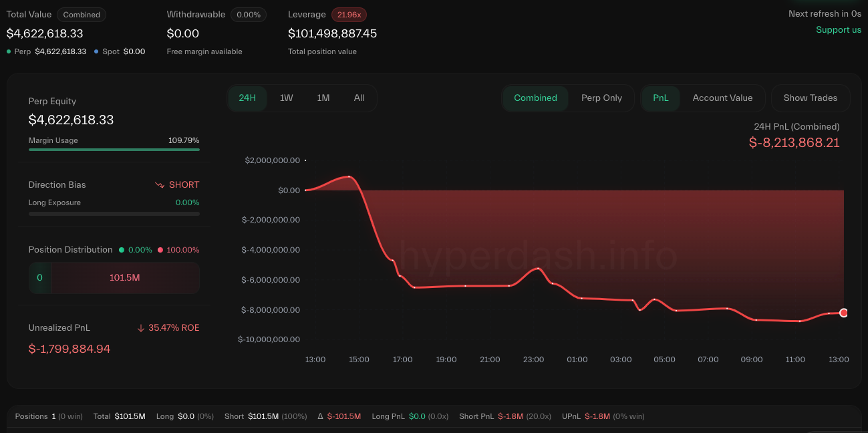Switch to Perp Only view

pos(601,98)
